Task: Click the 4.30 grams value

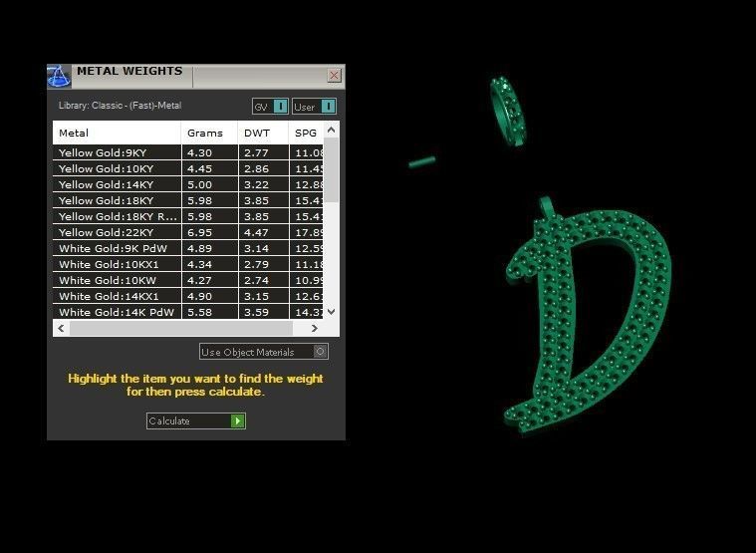Action: [x=199, y=152]
